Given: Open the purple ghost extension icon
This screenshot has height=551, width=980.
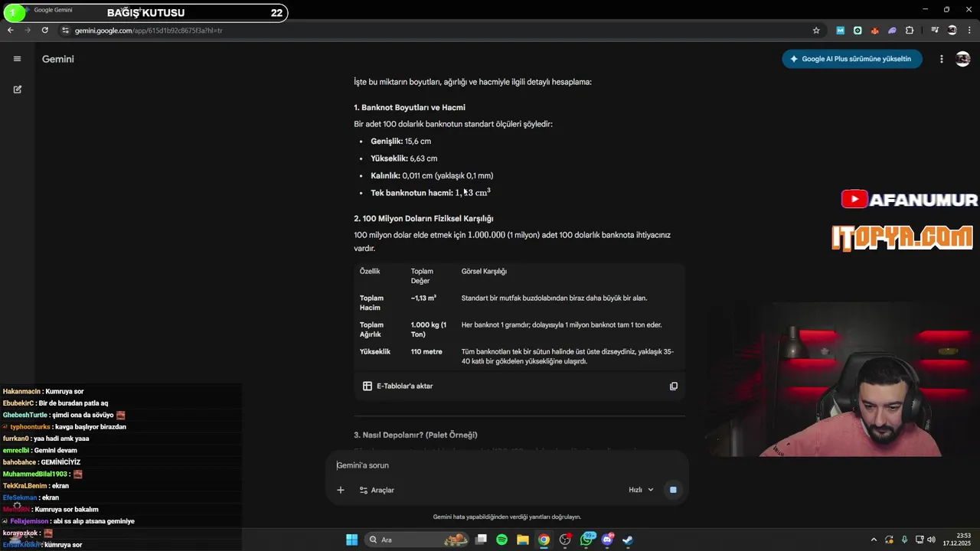Looking at the screenshot, I should pos(892,31).
